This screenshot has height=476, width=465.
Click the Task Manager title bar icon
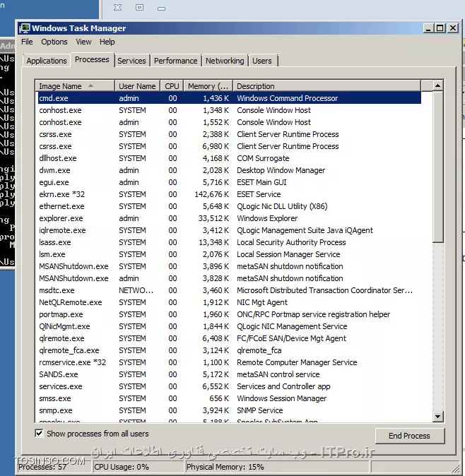coord(25,28)
